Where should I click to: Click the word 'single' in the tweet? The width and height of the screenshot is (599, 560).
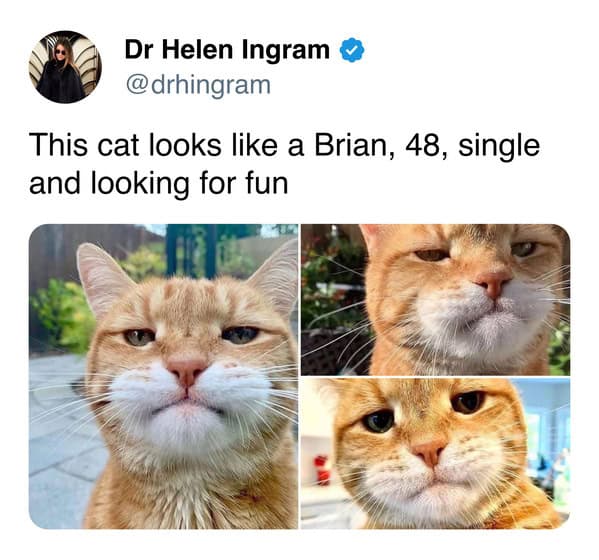click(499, 146)
